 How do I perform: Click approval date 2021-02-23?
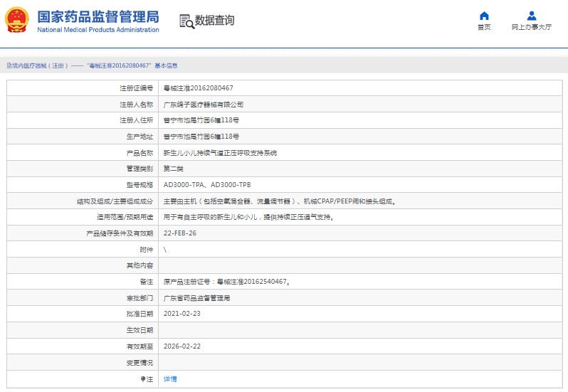tap(182, 314)
